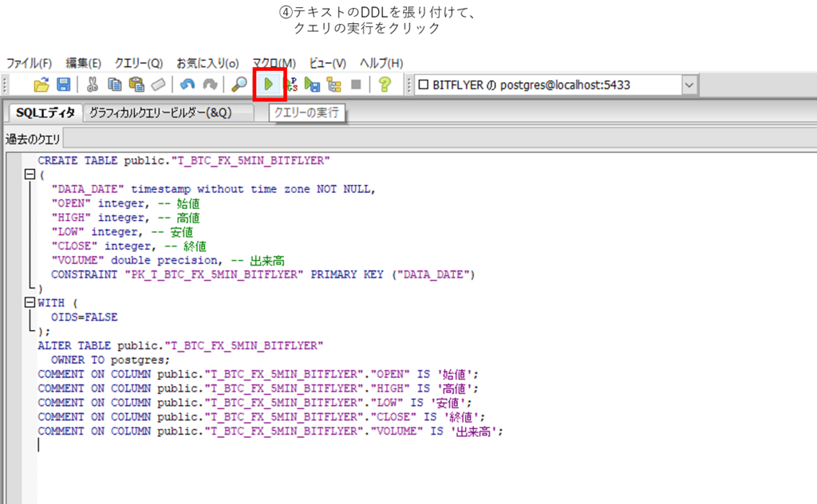This screenshot has height=504, width=817.
Task: Open the お気に入り(o) menu
Action: 207,63
